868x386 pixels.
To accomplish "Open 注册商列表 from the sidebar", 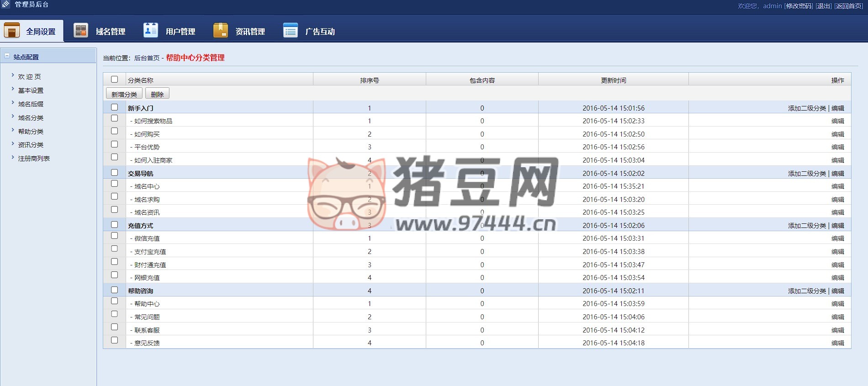I will click(34, 159).
